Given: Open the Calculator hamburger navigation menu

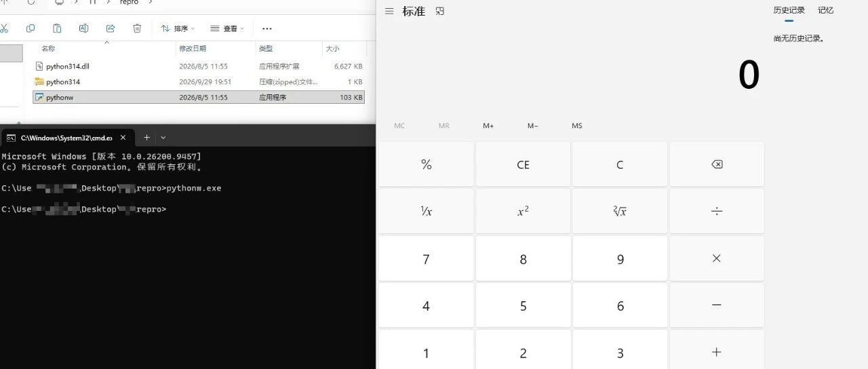Looking at the screenshot, I should tap(389, 12).
